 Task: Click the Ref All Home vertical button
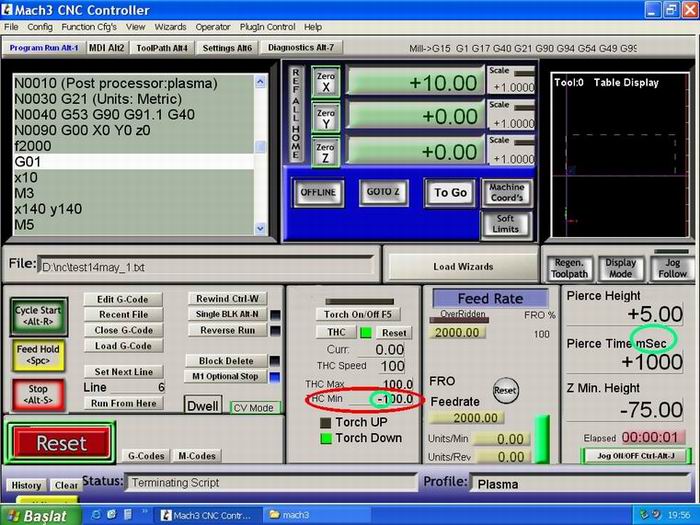click(296, 114)
